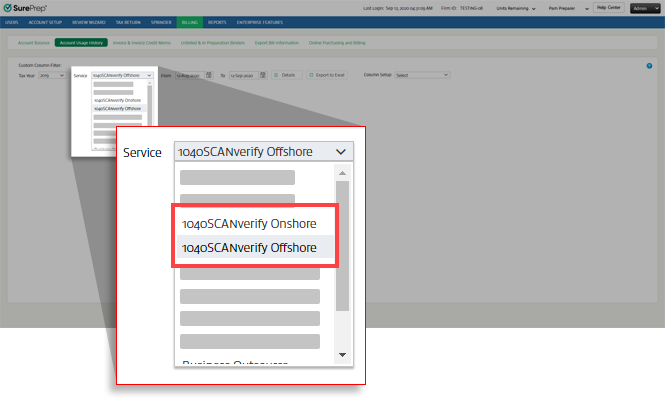Image resolution: width=665 pixels, height=402 pixels.
Task: Switch to Invoice & Invoice Credit Memo tab
Action: click(x=142, y=43)
